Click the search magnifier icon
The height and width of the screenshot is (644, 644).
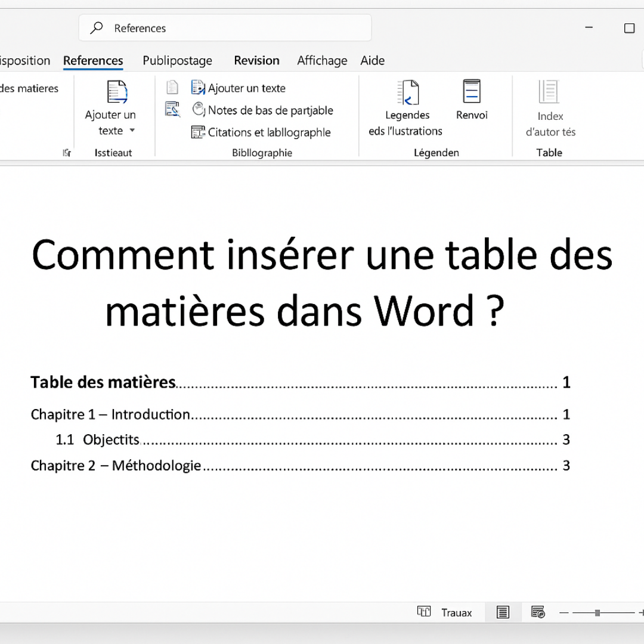[97, 28]
